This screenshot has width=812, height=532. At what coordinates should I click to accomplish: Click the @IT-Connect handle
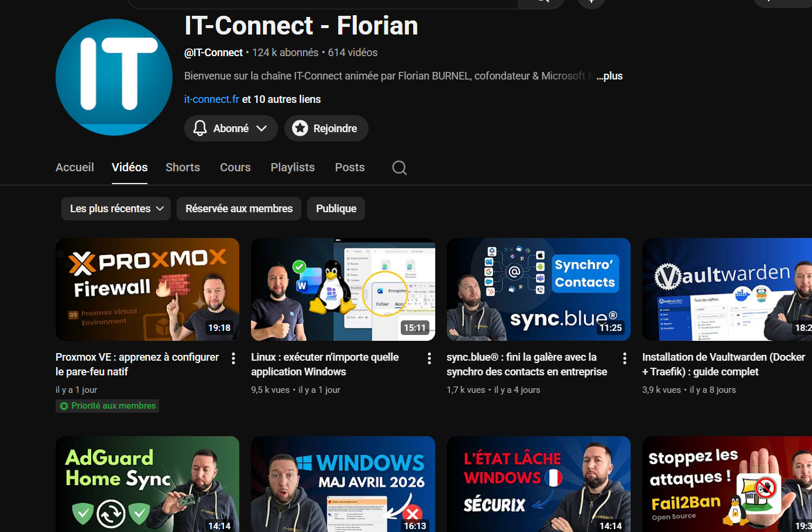click(214, 53)
